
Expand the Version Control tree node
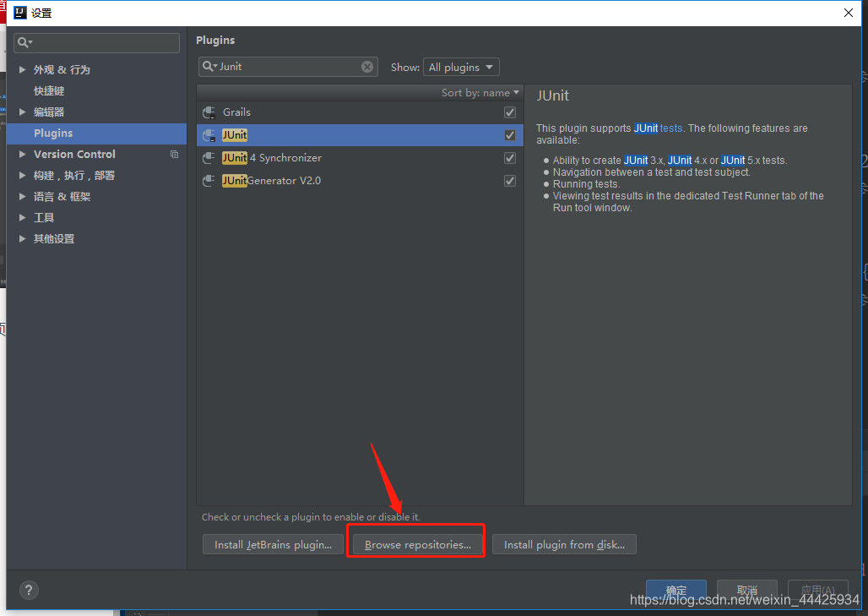(22, 154)
